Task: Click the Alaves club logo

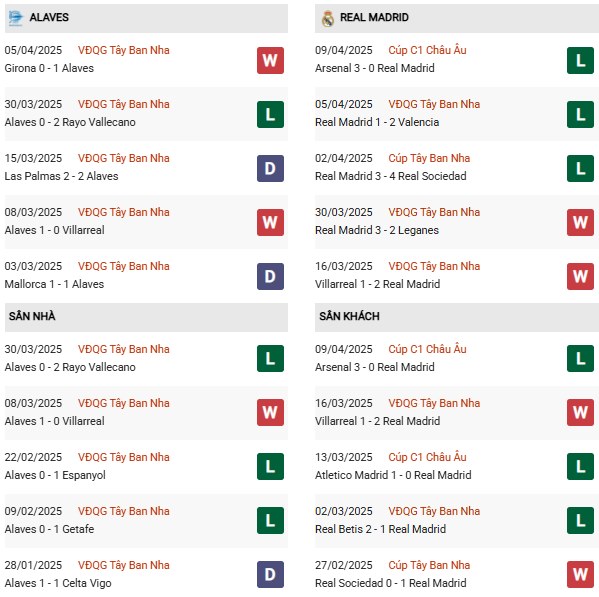Action: (x=16, y=18)
